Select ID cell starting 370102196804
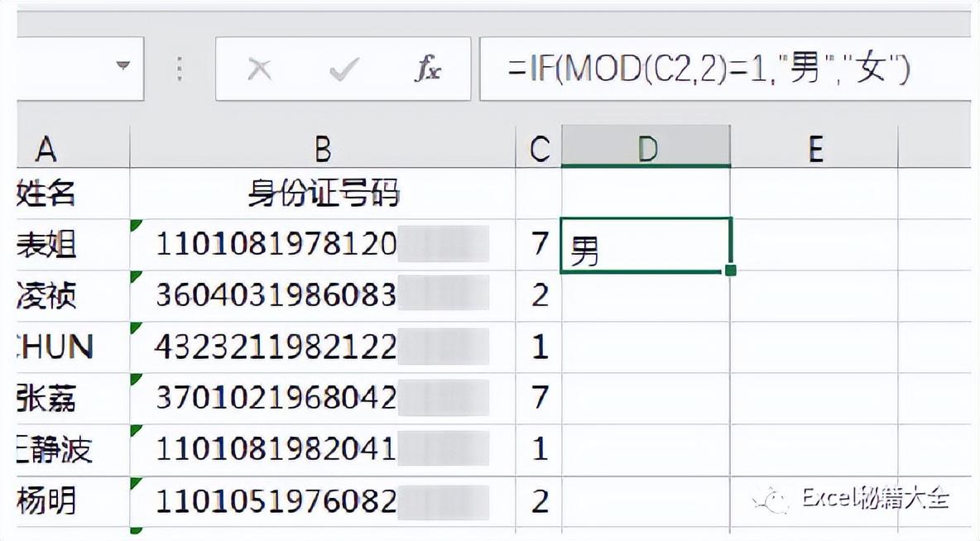 click(x=323, y=398)
